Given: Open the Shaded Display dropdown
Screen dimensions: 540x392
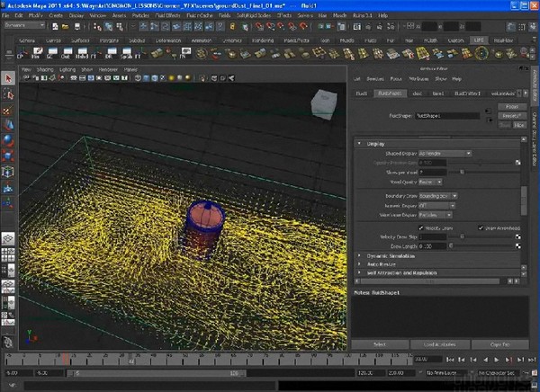Looking at the screenshot, I should (x=445, y=154).
